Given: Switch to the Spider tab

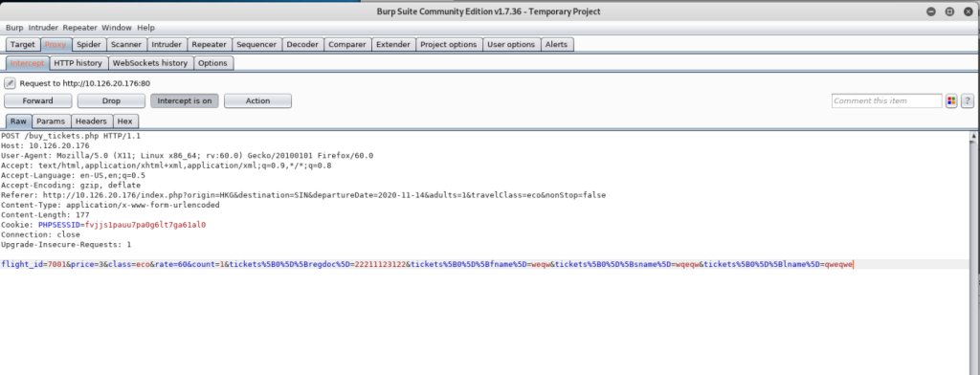Looking at the screenshot, I should click(89, 44).
